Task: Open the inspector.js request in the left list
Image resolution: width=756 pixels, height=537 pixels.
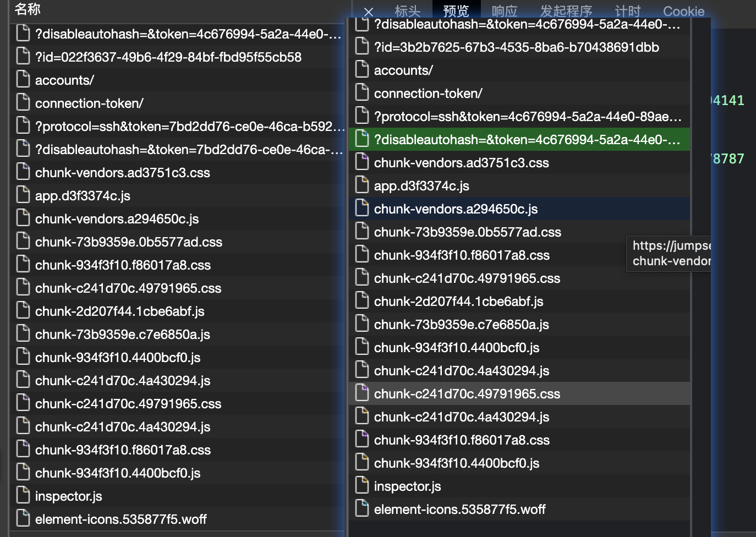Action: (69, 495)
